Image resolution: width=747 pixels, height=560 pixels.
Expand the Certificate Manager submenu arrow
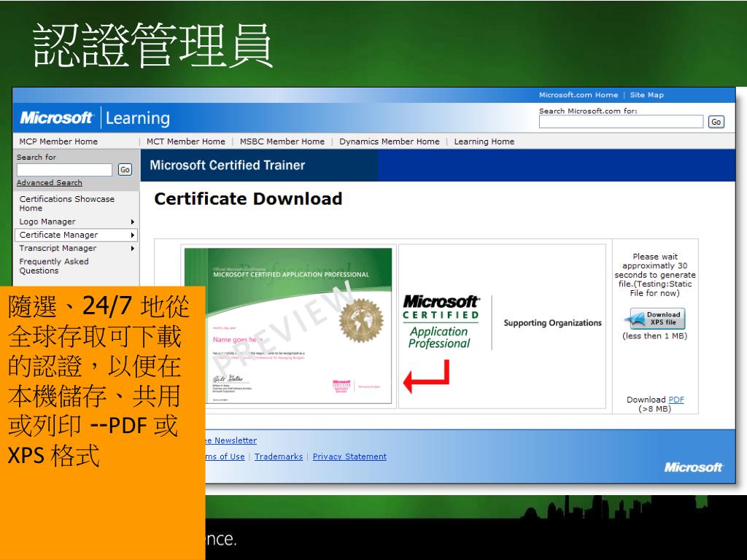point(133,236)
